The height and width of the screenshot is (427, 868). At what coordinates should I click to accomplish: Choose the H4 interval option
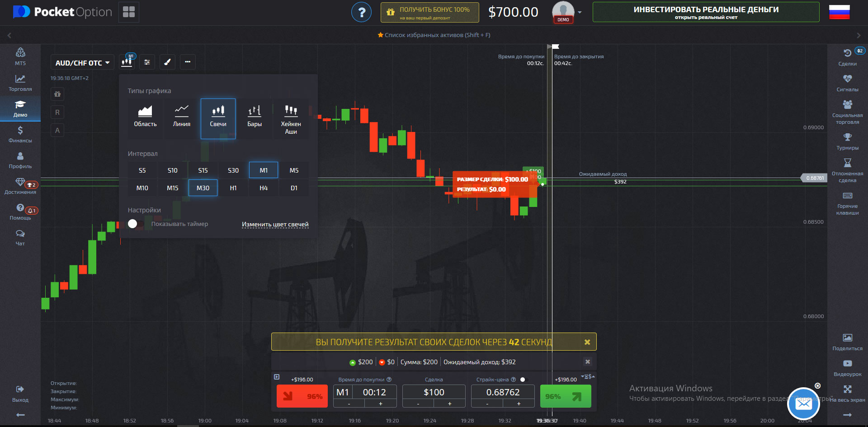(x=264, y=188)
